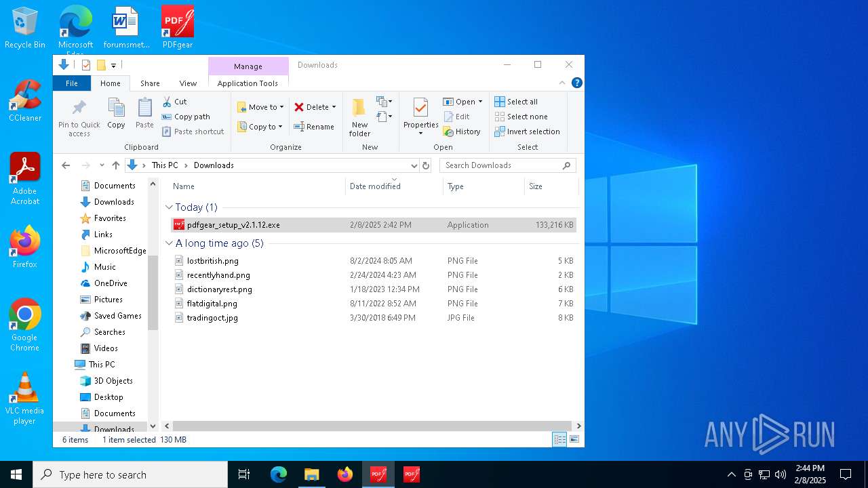Click the Manage contextual tab
Image resolution: width=868 pixels, height=488 pixels.
pyautogui.click(x=248, y=66)
